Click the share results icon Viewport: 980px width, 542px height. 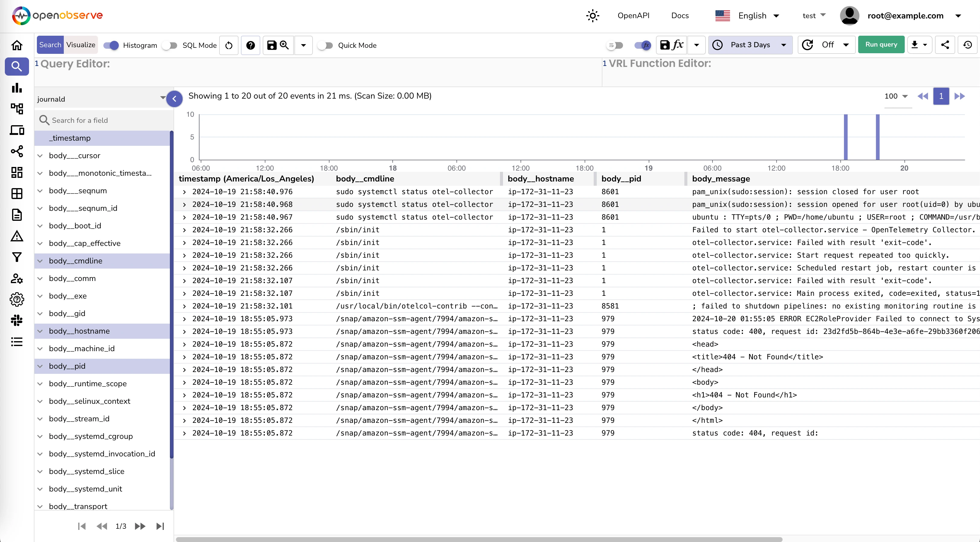pos(945,45)
